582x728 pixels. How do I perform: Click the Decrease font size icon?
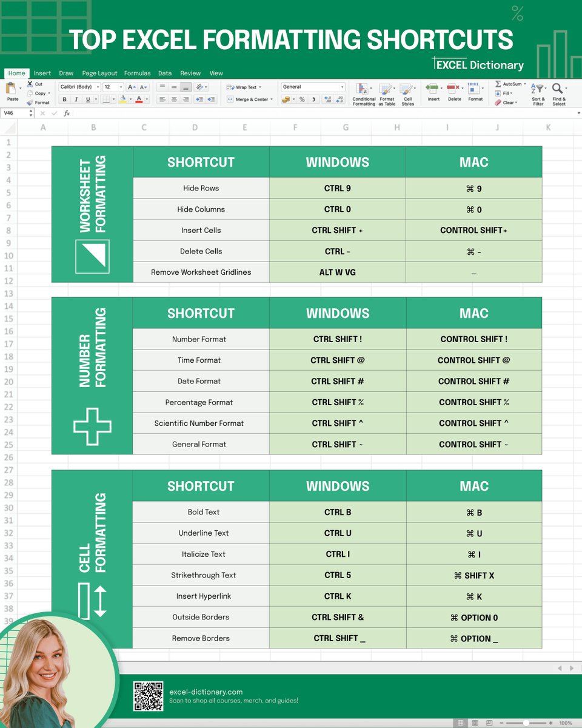[143, 87]
